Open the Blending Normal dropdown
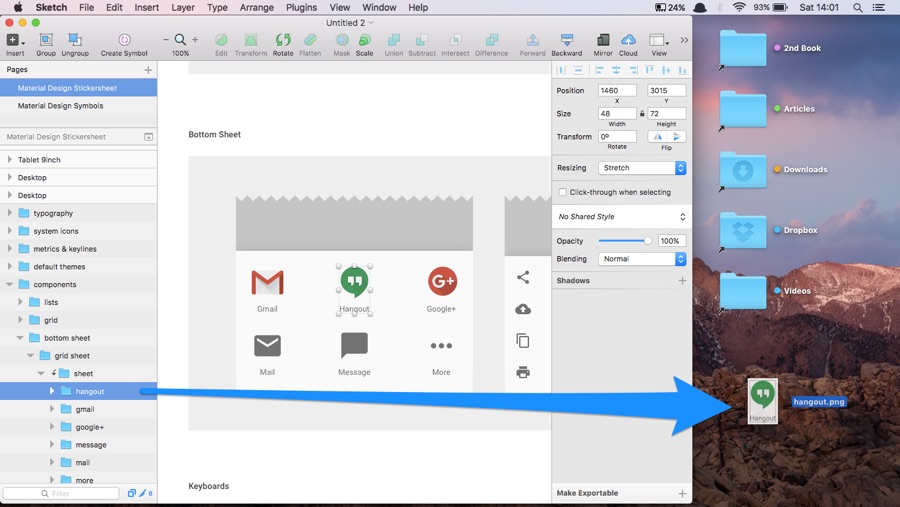900x507 pixels. coord(642,259)
